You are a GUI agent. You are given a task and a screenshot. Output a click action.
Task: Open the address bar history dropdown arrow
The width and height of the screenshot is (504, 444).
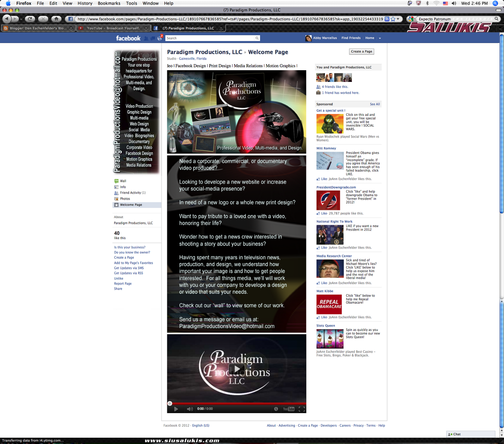[398, 19]
